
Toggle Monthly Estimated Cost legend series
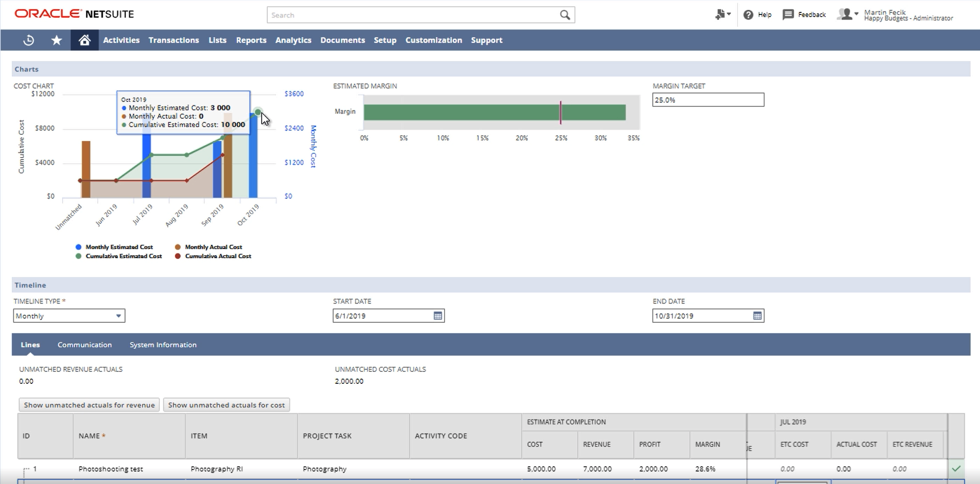(x=118, y=247)
